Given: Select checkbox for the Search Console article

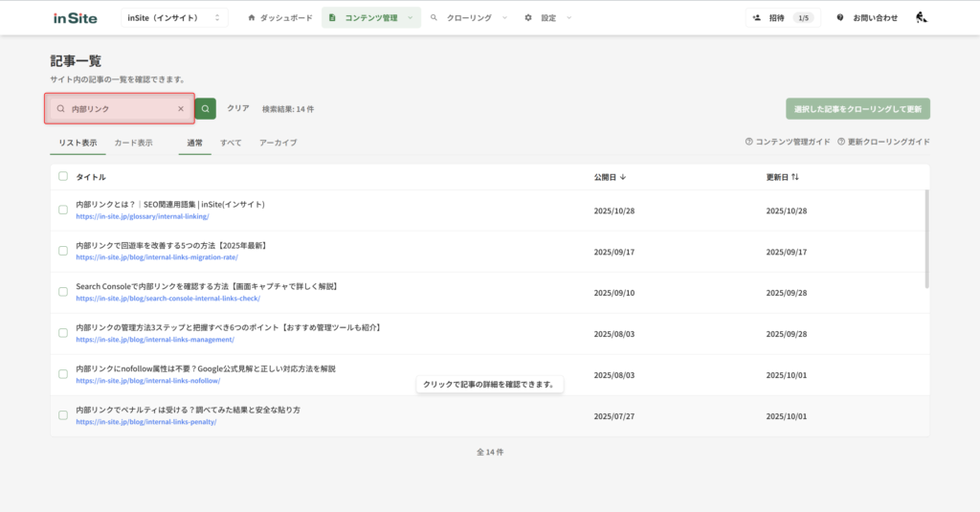Looking at the screenshot, I should (x=63, y=292).
